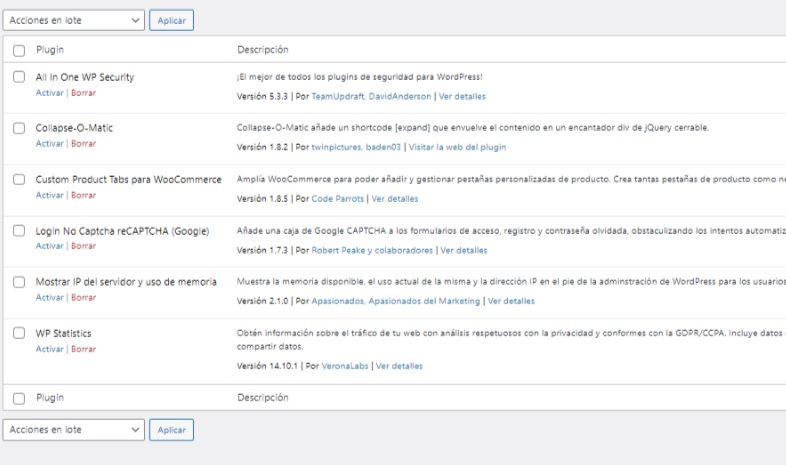Open the top Acciones en lote dropdown
This screenshot has width=786, height=465.
tap(74, 20)
